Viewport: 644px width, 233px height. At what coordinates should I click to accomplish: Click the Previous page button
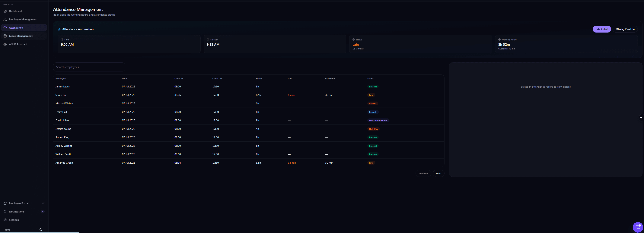[423, 173]
